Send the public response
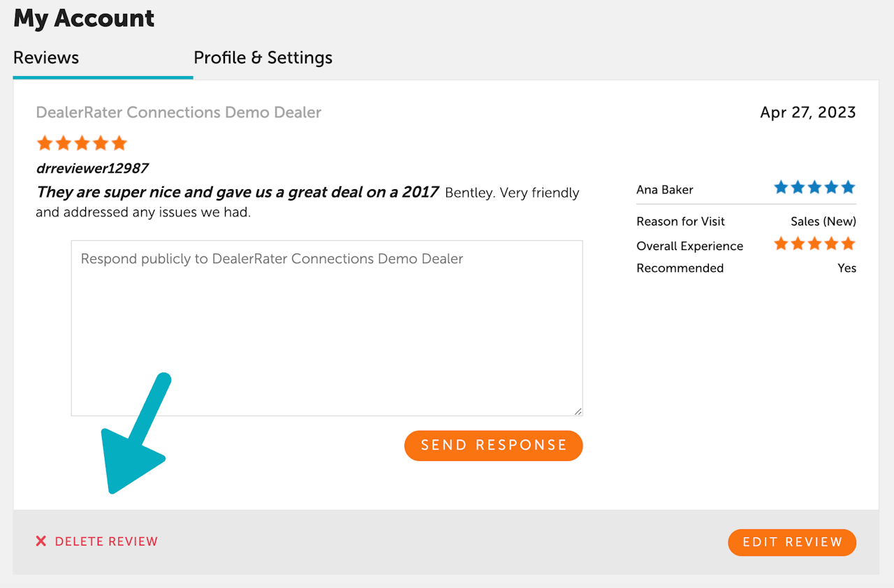Viewport: 894px width, 588px height. pos(493,446)
